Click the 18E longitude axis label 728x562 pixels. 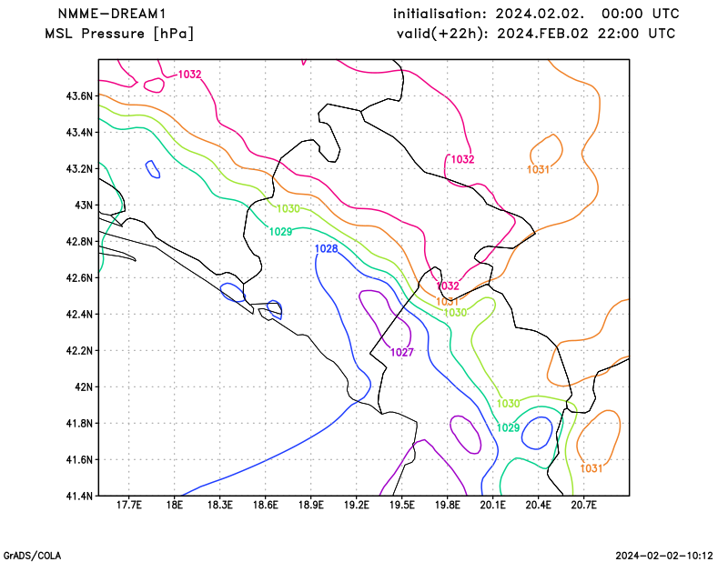click(175, 505)
